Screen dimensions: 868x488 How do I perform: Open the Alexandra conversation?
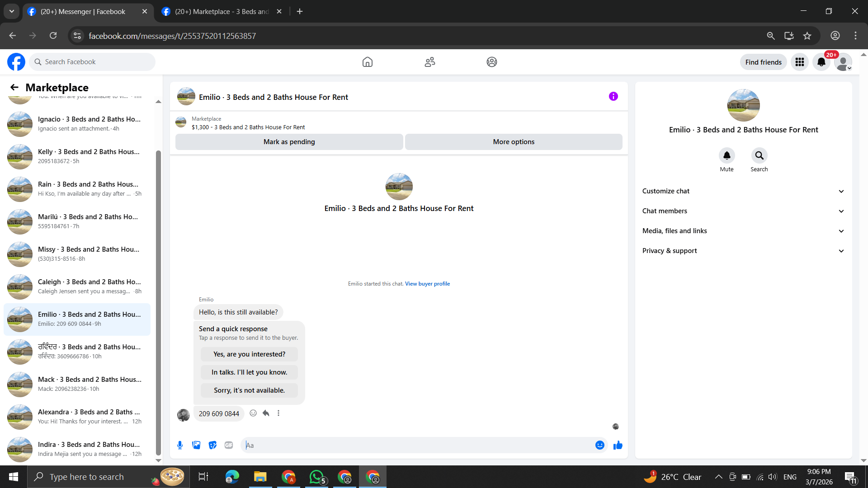77,417
